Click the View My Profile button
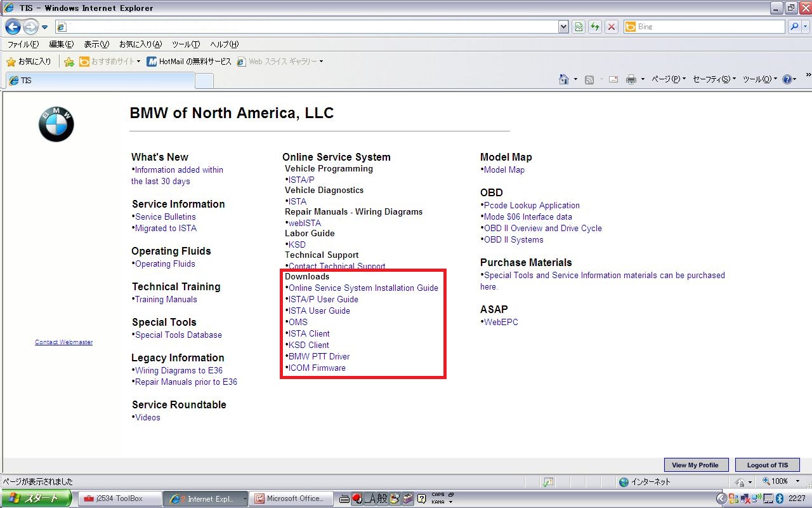 [x=696, y=465]
